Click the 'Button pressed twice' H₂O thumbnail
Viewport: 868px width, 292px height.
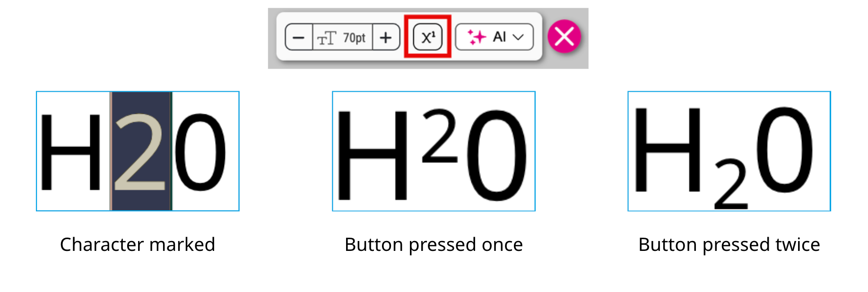point(727,151)
